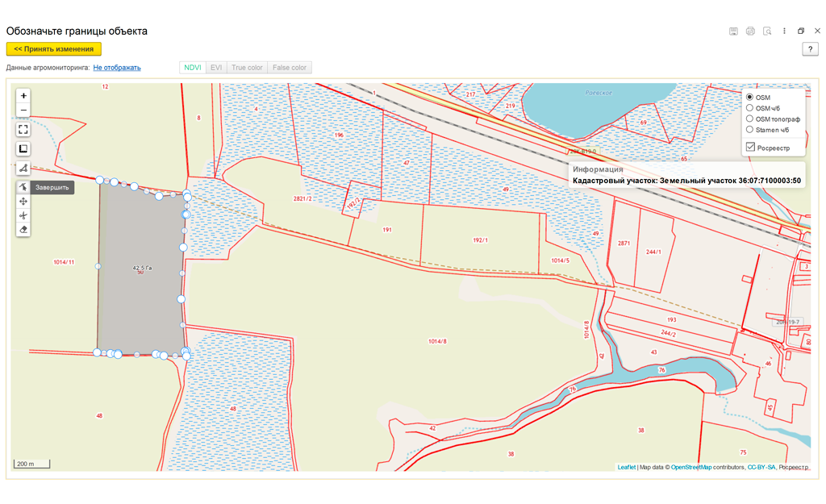Image resolution: width=826 pixels, height=504 pixels.
Task: Open the three-dot more options menu
Action: pyautogui.click(x=784, y=31)
